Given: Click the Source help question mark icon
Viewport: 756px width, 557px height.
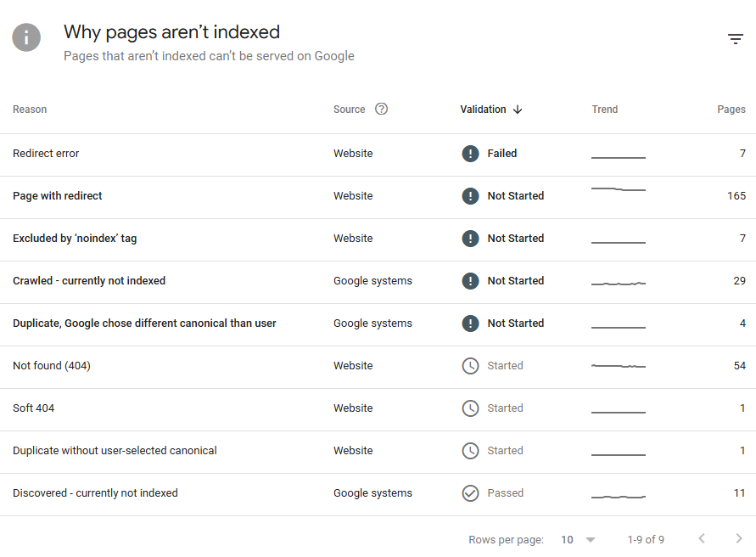Looking at the screenshot, I should [x=381, y=109].
